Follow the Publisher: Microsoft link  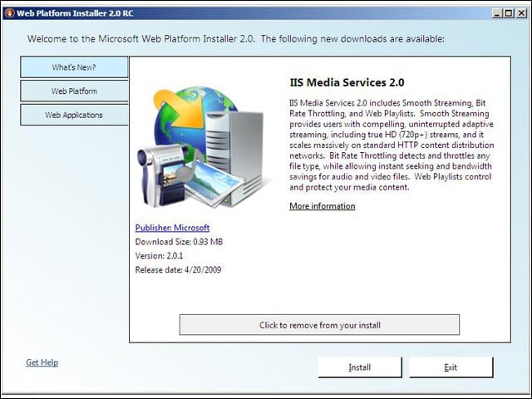click(x=172, y=228)
